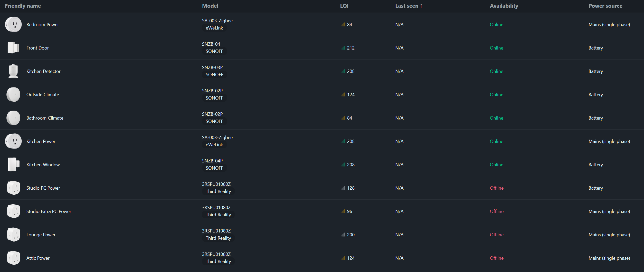Toggle the Last seen sort arrow

pyautogui.click(x=421, y=6)
